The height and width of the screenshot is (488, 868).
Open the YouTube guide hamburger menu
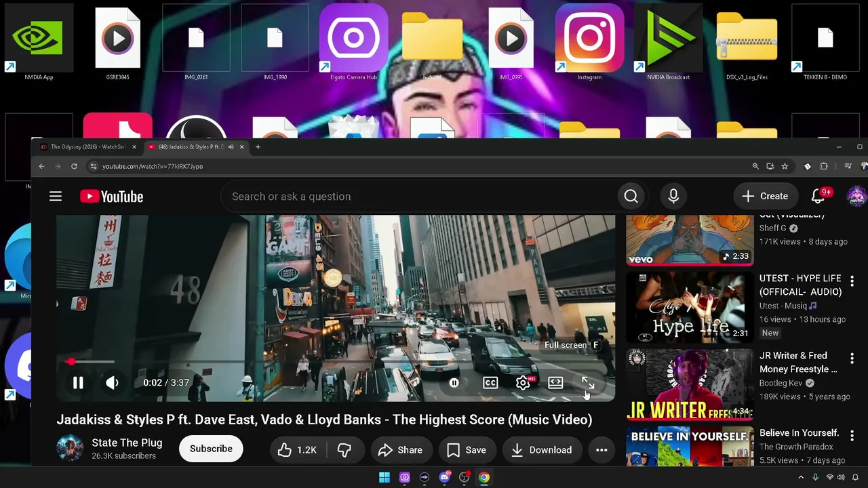point(56,197)
